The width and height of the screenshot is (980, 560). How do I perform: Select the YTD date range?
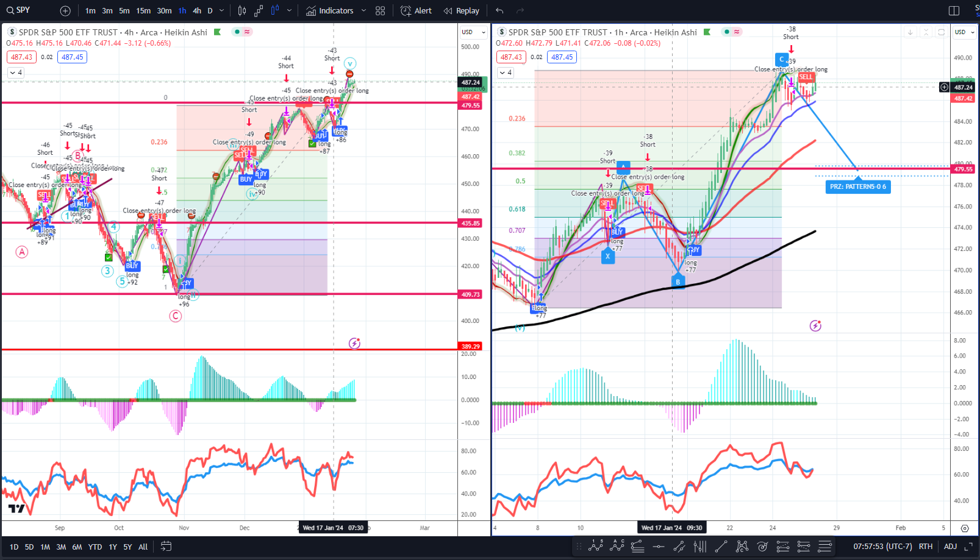95,547
